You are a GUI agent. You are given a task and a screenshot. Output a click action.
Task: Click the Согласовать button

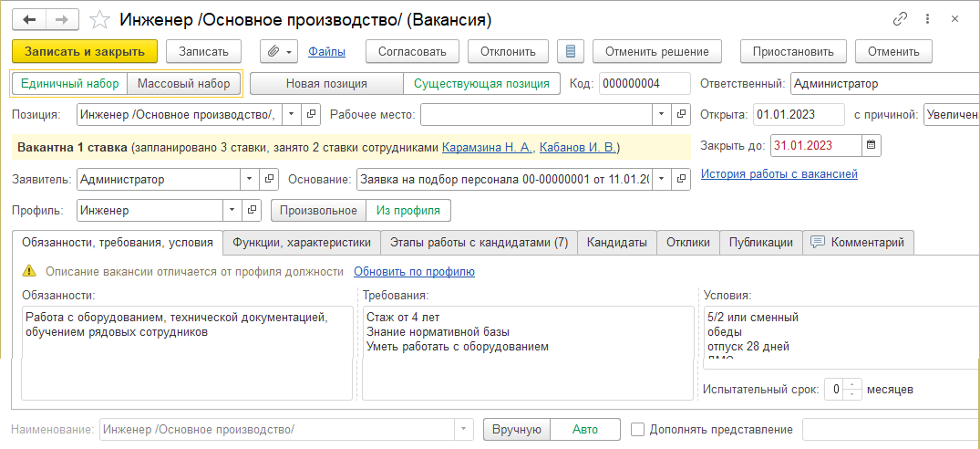click(x=412, y=52)
